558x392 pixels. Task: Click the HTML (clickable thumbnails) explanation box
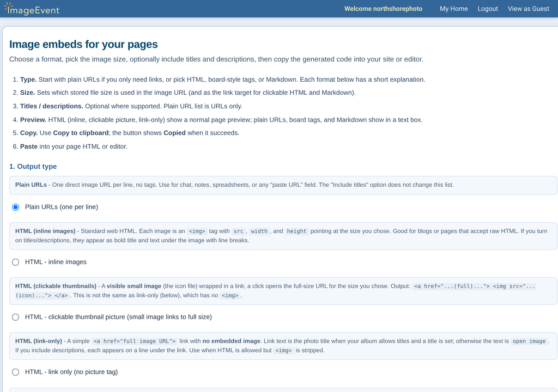[283, 291]
